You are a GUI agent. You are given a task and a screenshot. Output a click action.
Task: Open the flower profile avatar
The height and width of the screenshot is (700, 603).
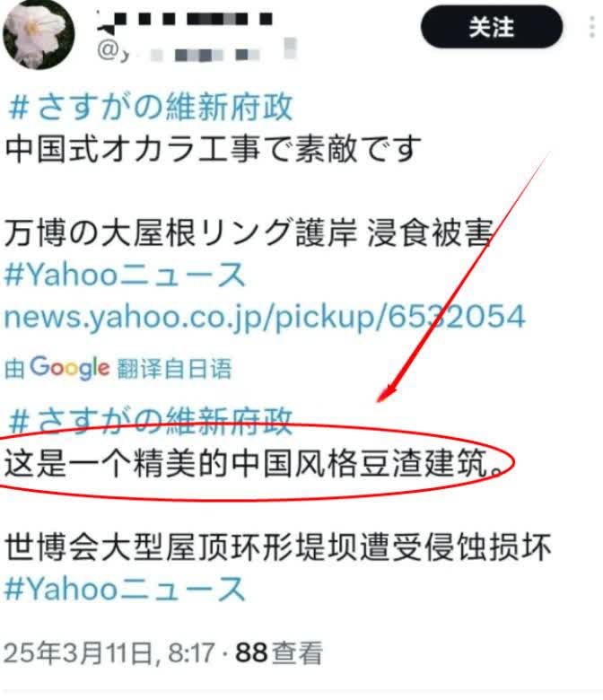(39, 34)
